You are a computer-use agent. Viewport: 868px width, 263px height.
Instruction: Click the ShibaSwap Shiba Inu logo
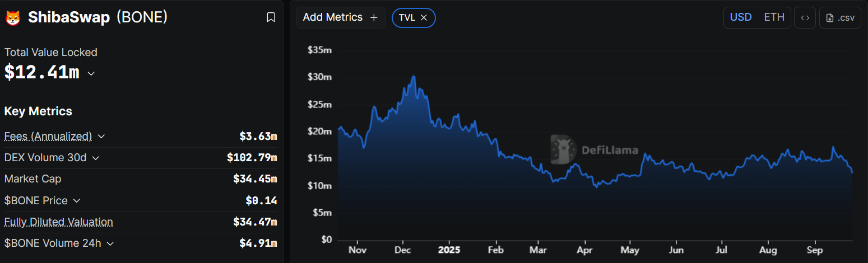coord(13,18)
